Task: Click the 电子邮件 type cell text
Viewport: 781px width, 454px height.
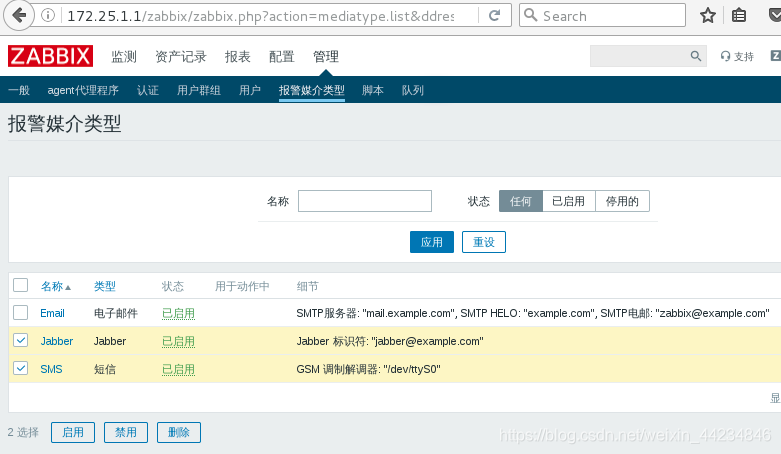Action: 116,313
